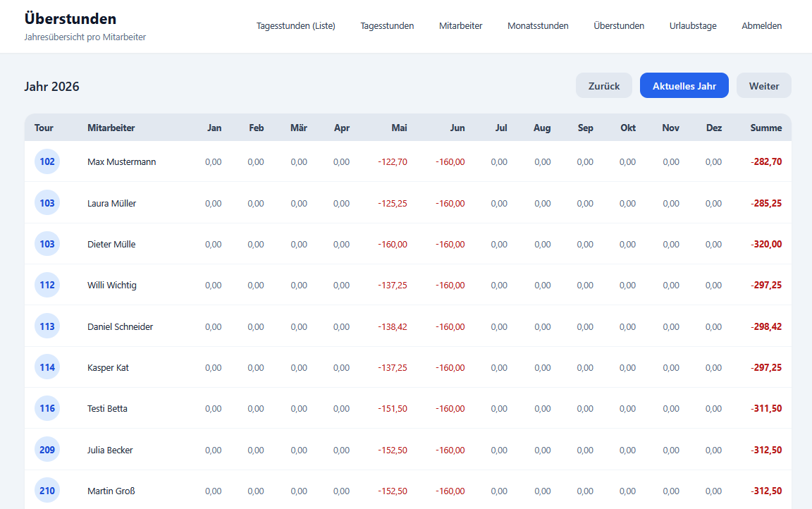Select tour badge 209

pyautogui.click(x=47, y=450)
